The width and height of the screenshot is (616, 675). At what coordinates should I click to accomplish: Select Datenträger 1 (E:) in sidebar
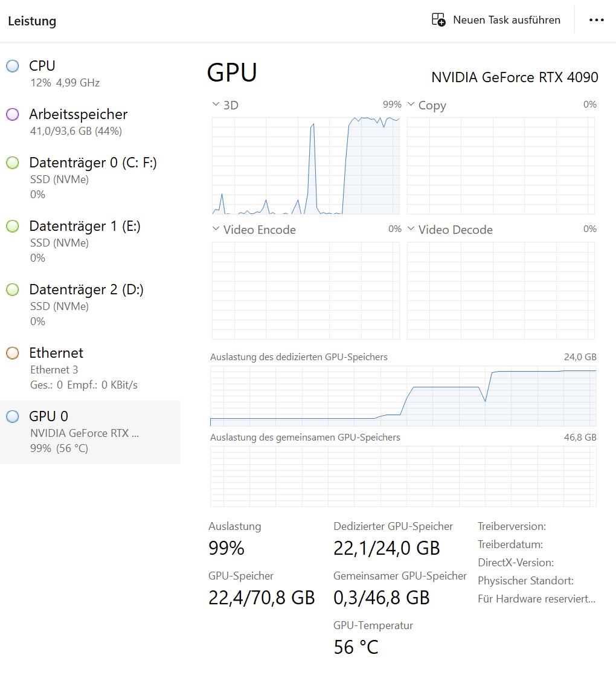[85, 241]
